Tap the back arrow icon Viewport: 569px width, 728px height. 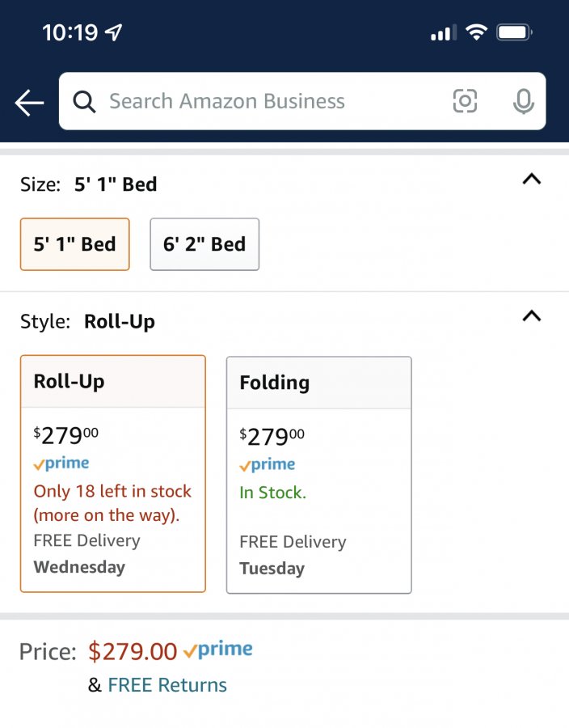click(29, 102)
